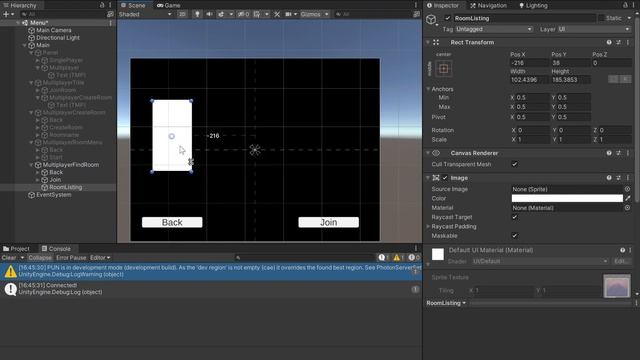The width and height of the screenshot is (640, 360).
Task: Click the Pos X input field
Action: click(529, 63)
